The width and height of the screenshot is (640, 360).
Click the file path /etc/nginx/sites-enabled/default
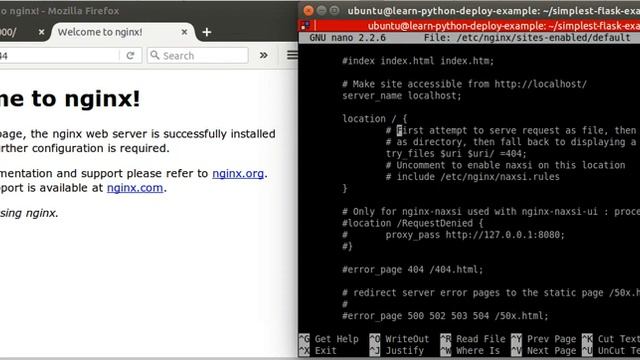coord(543,38)
